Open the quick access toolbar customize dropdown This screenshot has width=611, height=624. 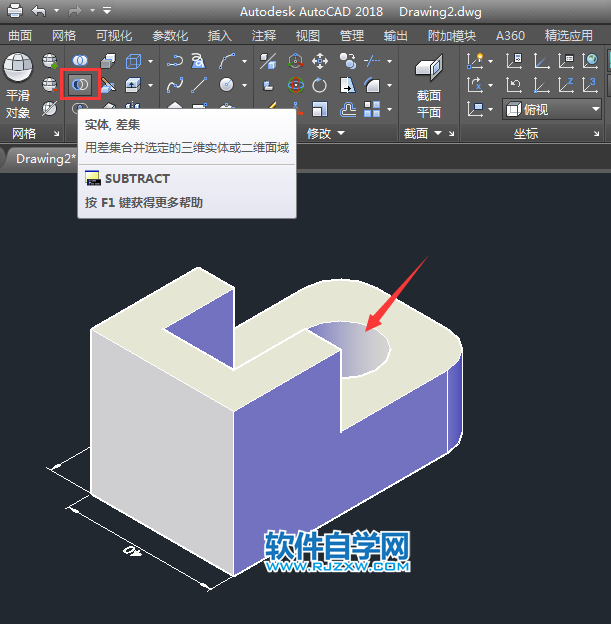(x=106, y=11)
